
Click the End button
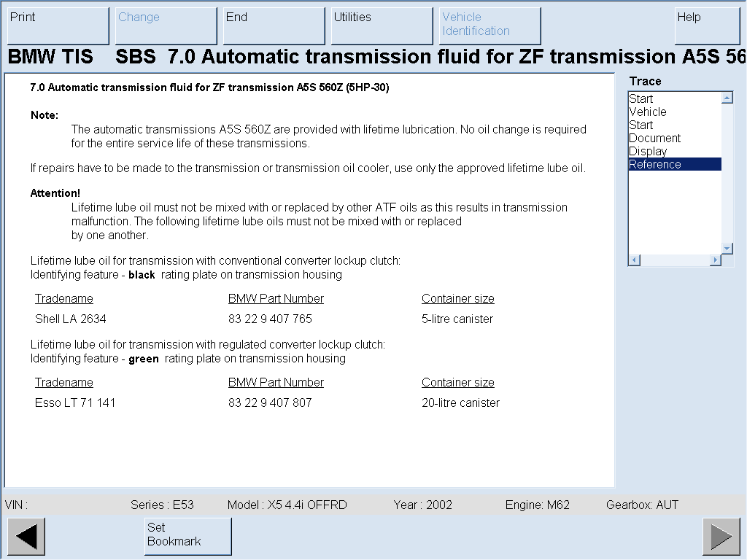click(274, 26)
